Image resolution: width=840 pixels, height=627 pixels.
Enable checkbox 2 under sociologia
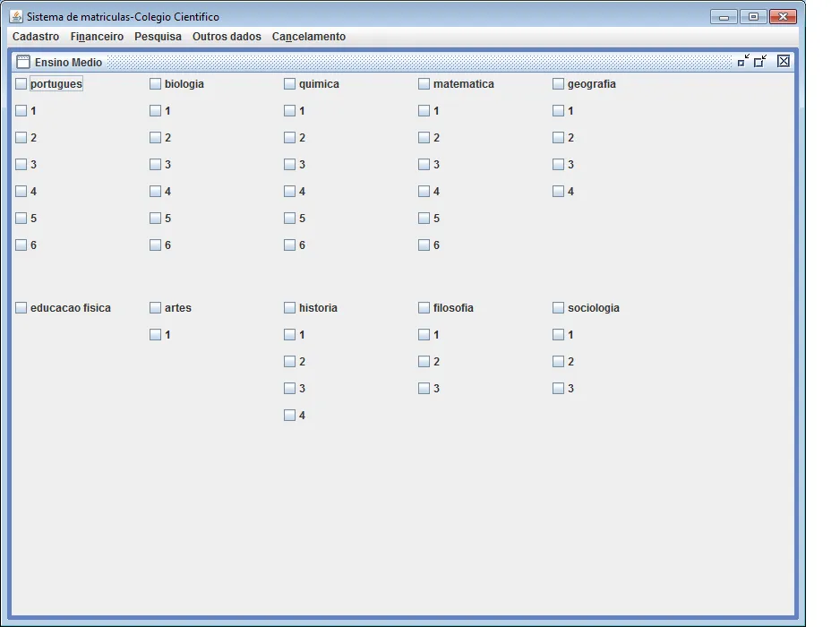coord(558,361)
